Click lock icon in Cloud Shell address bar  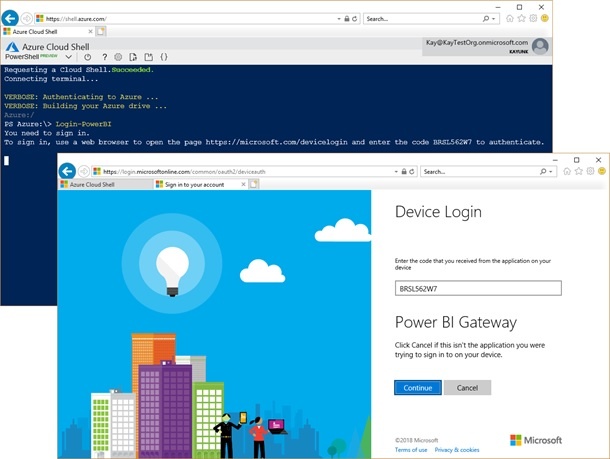point(347,19)
